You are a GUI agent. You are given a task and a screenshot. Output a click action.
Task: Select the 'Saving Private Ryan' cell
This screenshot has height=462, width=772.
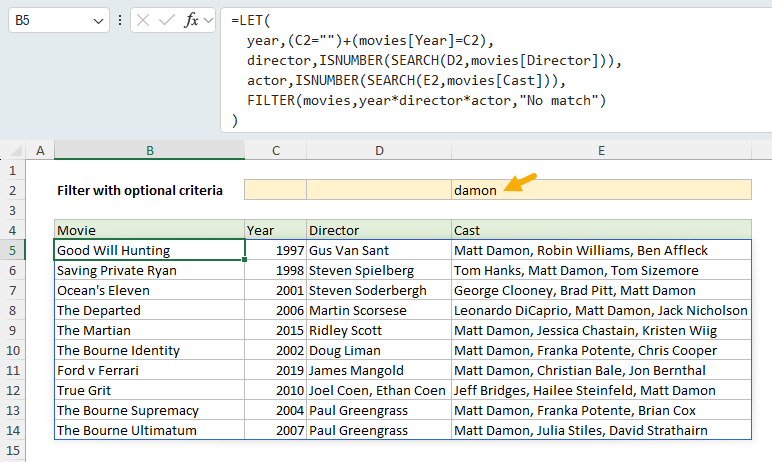(149, 270)
